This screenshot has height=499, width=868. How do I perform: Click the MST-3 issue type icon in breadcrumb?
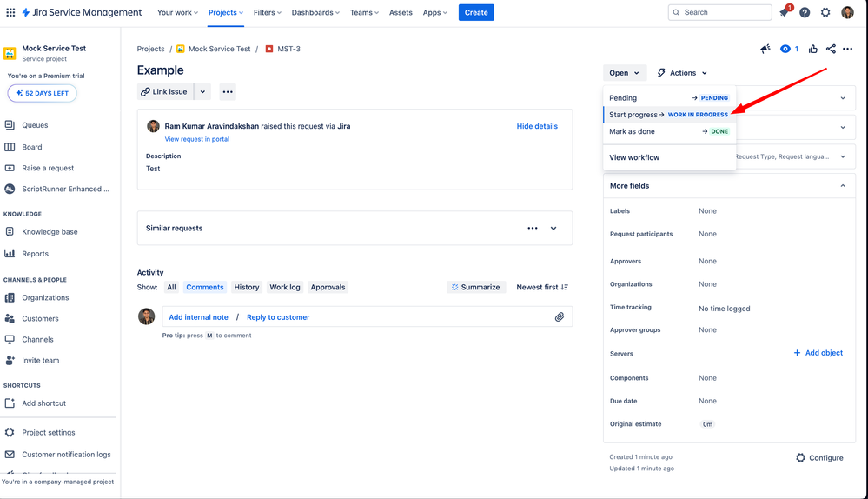point(269,49)
